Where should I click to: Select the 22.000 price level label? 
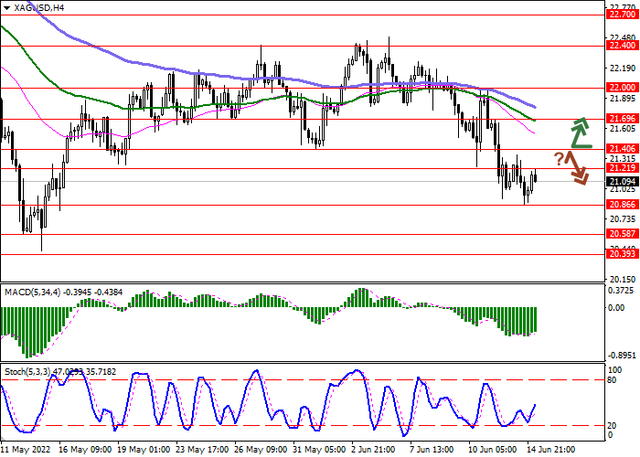click(x=623, y=87)
